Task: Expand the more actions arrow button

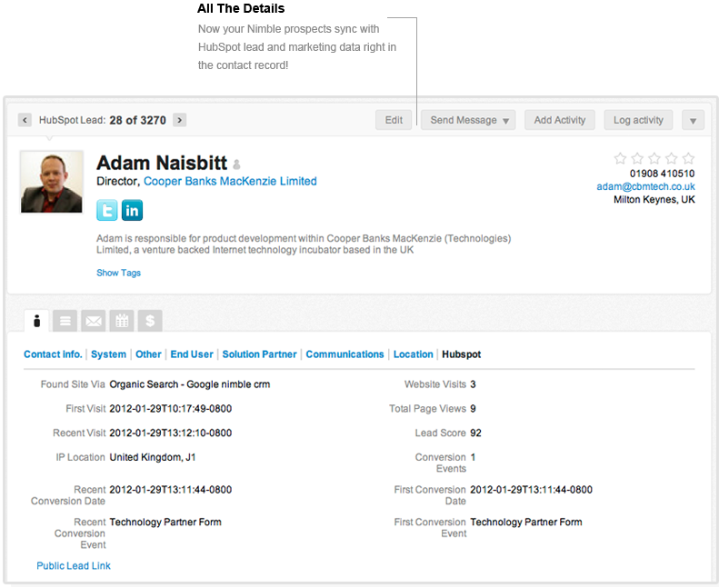Action: click(x=693, y=120)
